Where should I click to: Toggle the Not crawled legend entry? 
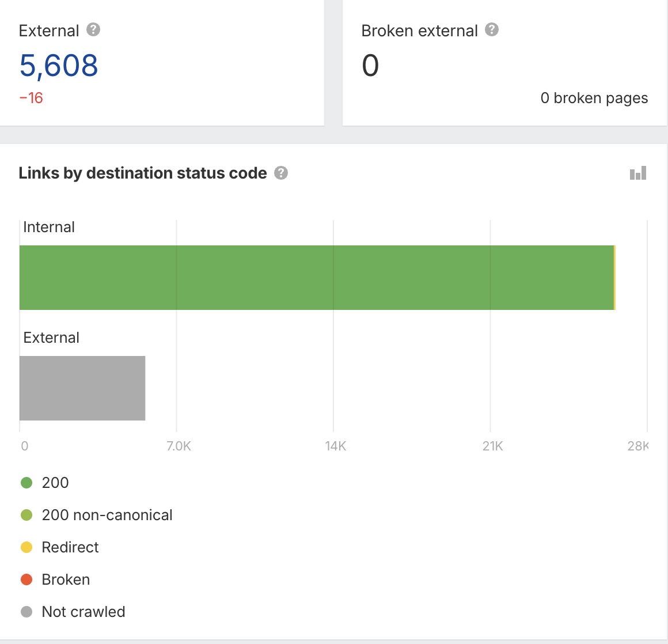[83, 612]
